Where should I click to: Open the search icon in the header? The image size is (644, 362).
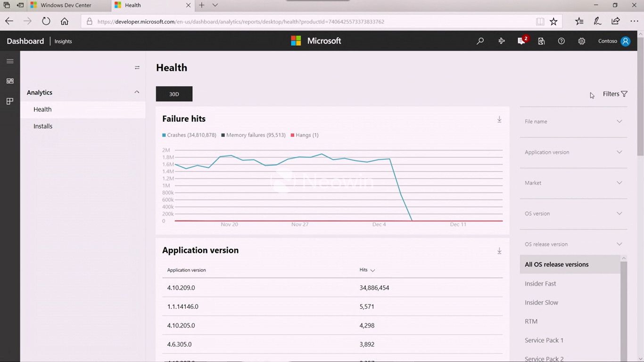pyautogui.click(x=480, y=41)
